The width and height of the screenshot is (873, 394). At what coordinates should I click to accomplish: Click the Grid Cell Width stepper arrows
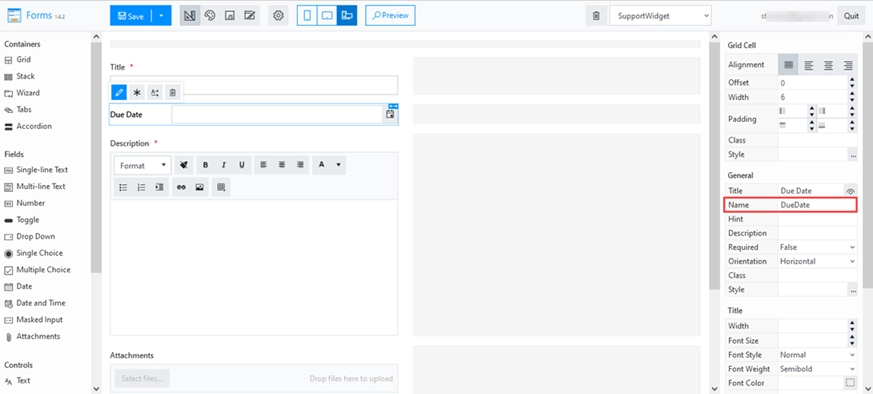coord(852,97)
